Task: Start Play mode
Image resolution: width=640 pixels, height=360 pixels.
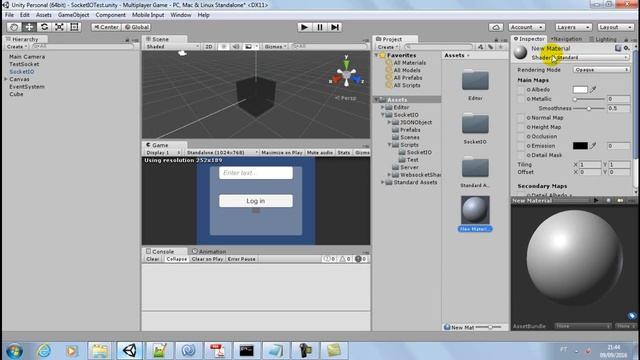Action: click(x=304, y=27)
